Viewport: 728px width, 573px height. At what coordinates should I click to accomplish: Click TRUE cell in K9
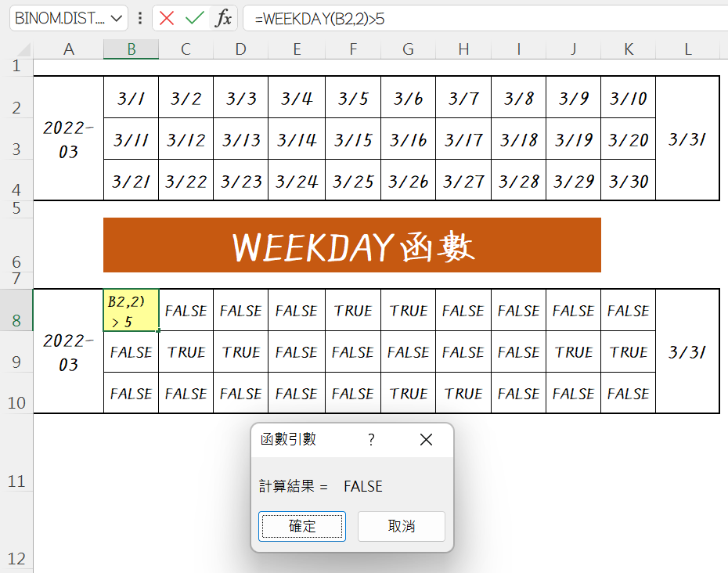628,351
